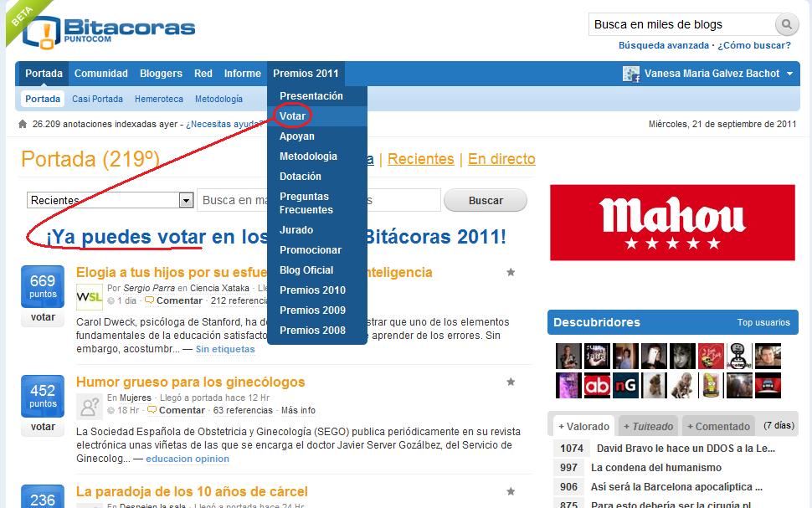Select Jurado in the Premios menu
The width and height of the screenshot is (812, 508).
click(296, 230)
